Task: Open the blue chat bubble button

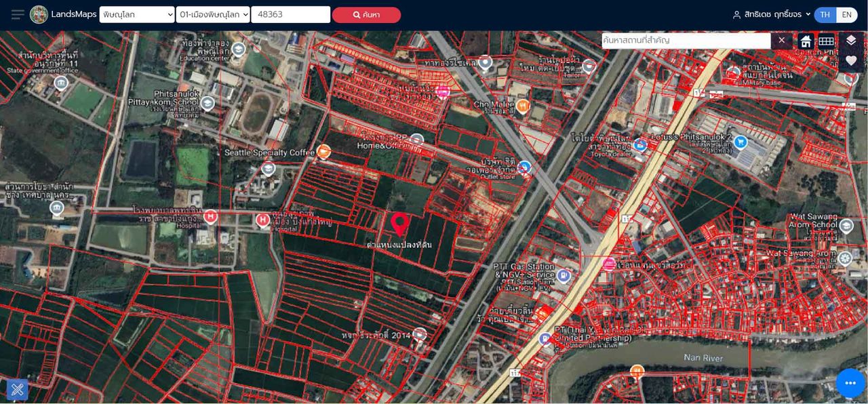Action: tap(850, 383)
